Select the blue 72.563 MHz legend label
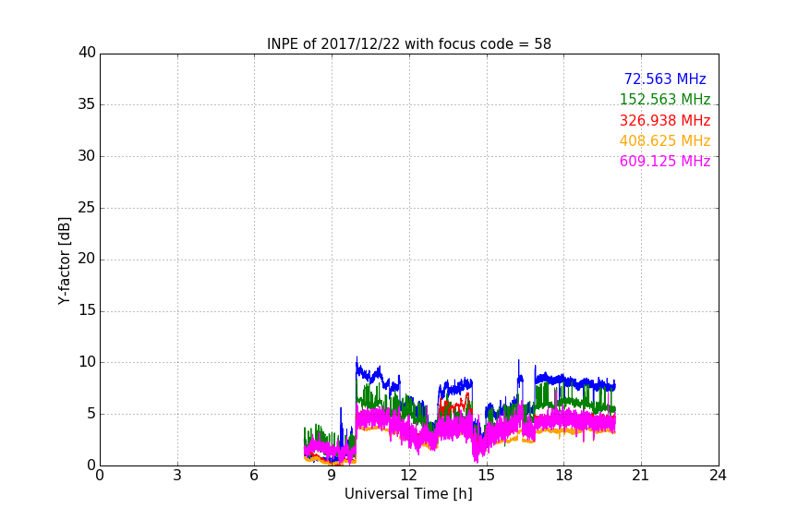This screenshot has width=798, height=532. click(x=665, y=79)
